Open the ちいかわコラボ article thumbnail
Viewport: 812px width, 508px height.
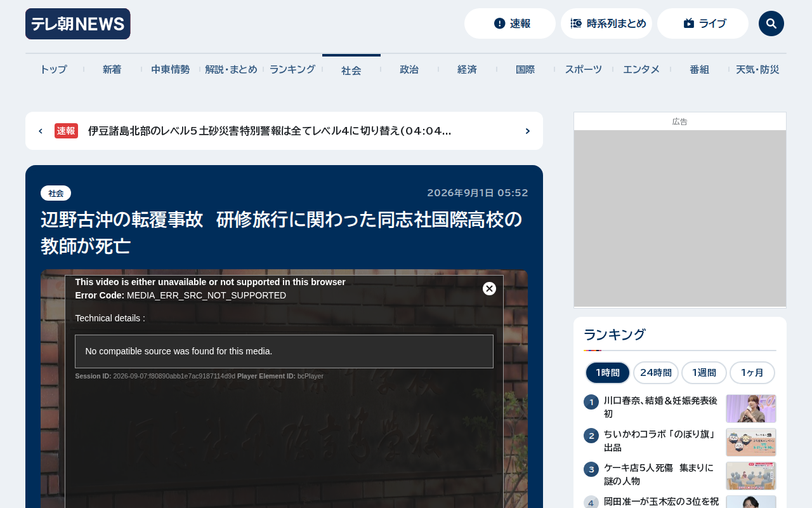pos(751,442)
